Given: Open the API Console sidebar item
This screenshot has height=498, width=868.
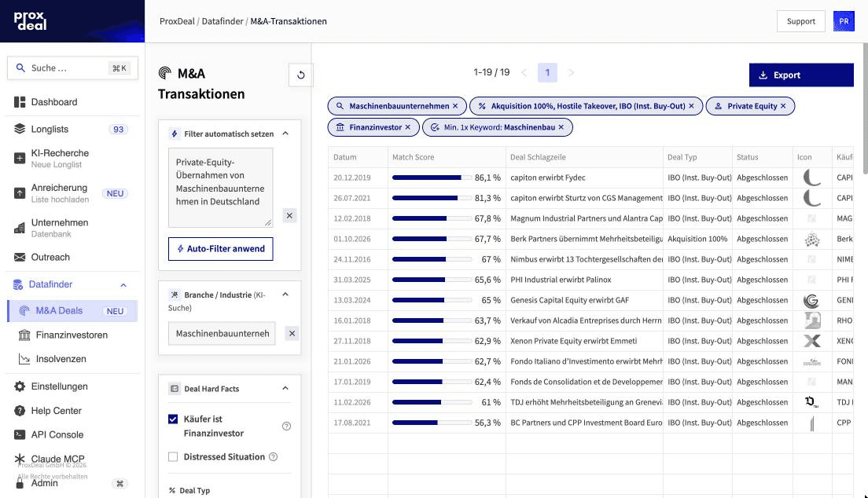Looking at the screenshot, I should pos(72,435).
